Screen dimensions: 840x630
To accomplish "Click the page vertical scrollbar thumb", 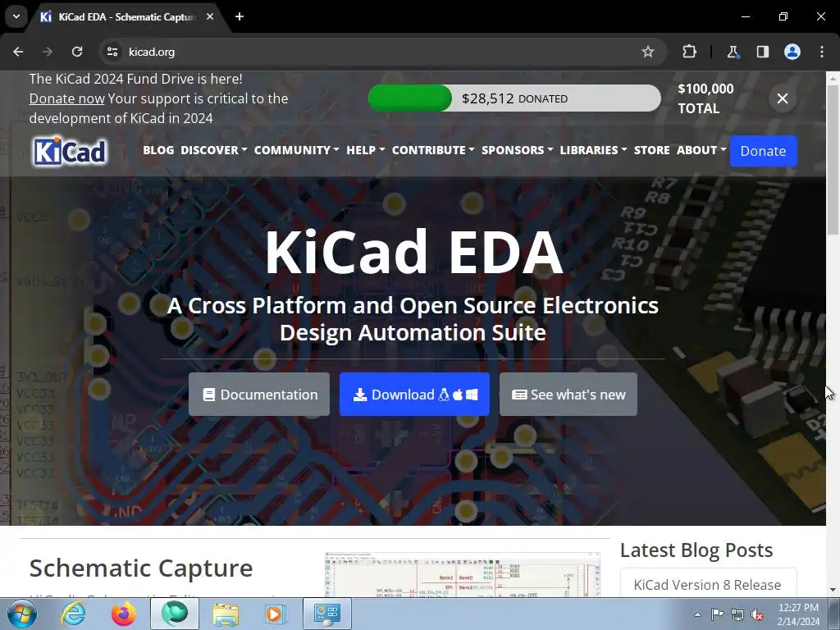I will (x=833, y=159).
